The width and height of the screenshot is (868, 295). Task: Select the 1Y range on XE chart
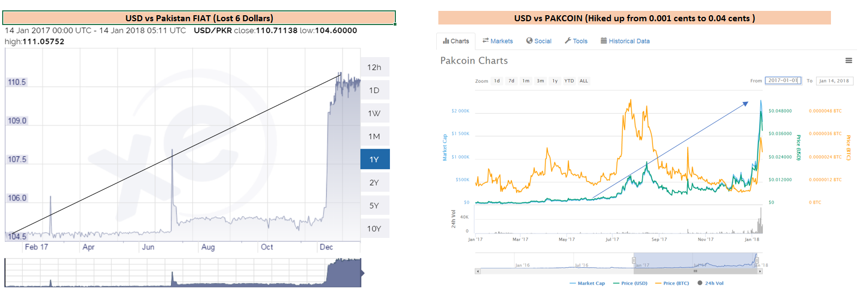click(x=375, y=159)
